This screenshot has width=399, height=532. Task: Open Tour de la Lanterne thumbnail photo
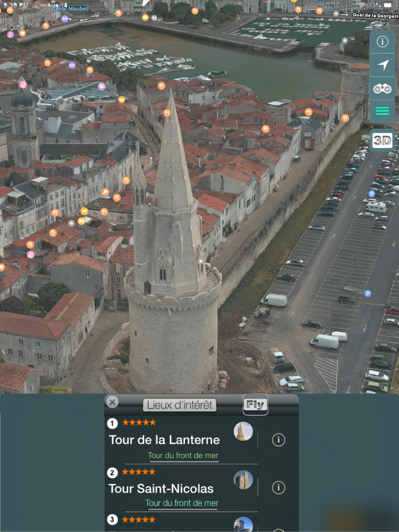[243, 432]
